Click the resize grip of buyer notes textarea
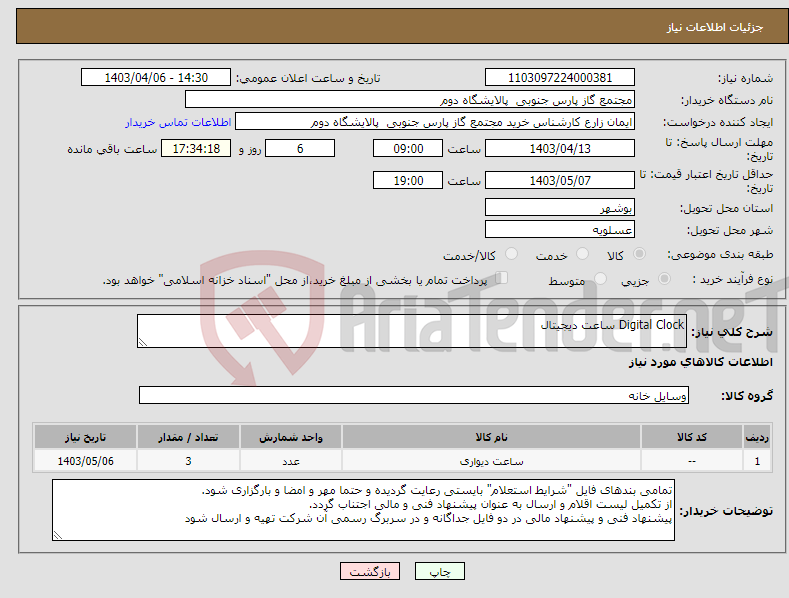 (58, 535)
